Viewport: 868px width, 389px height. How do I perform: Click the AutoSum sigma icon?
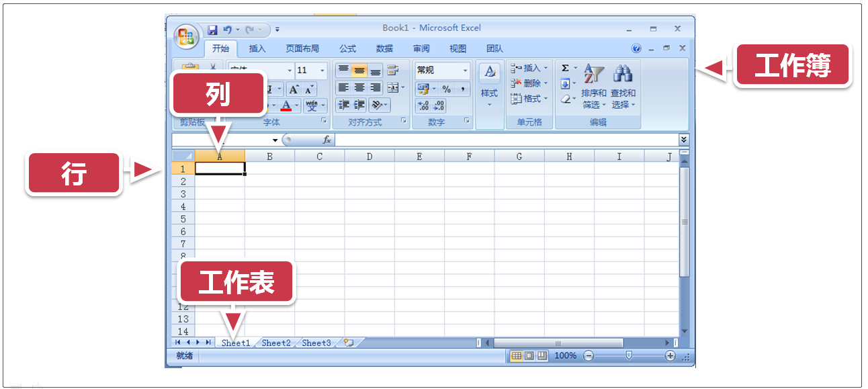565,68
